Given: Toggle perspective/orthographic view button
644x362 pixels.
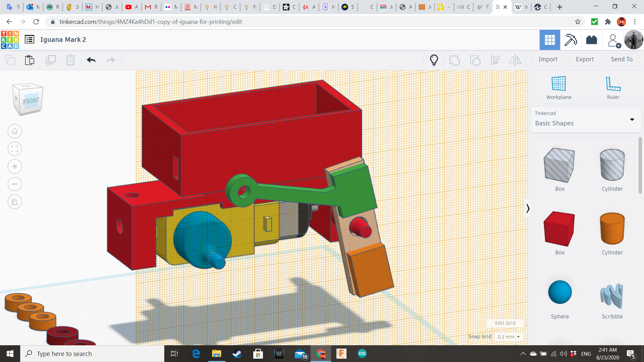Looking at the screenshot, I should pos(15,202).
